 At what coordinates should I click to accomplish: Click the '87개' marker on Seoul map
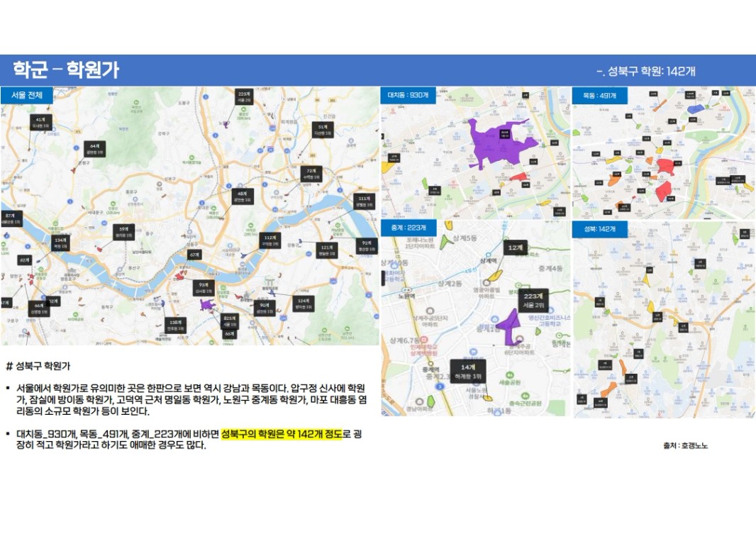click(11, 218)
